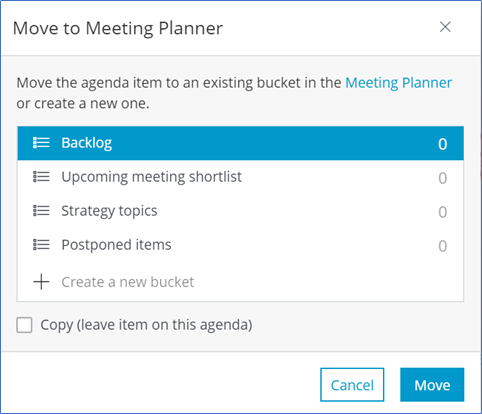The image size is (482, 414).
Task: Click the Postponed items count number
Action: (443, 246)
